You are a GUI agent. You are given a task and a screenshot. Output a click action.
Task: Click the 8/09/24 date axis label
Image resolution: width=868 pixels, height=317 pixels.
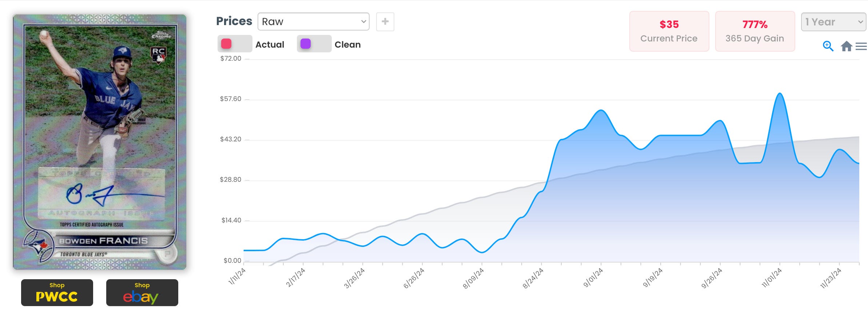473,278
